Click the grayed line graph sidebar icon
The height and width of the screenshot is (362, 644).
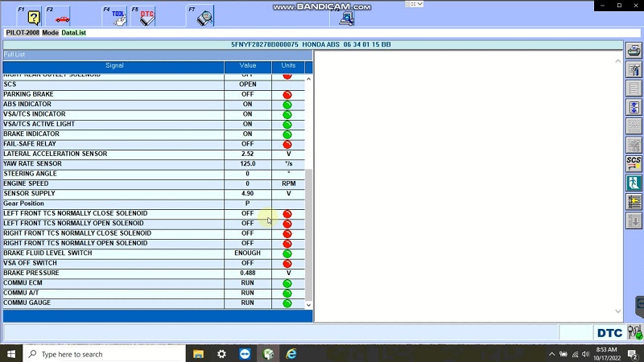point(634,126)
